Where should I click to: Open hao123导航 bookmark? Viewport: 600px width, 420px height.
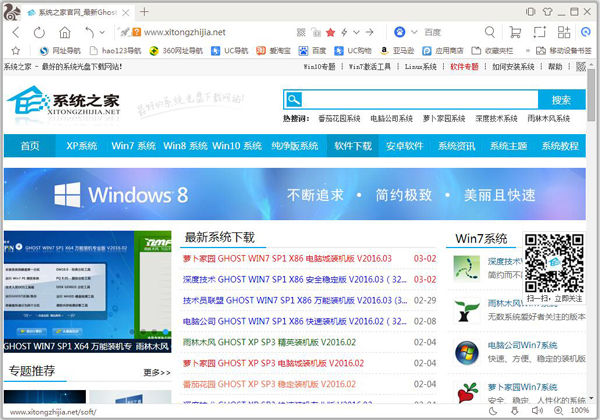[x=115, y=50]
